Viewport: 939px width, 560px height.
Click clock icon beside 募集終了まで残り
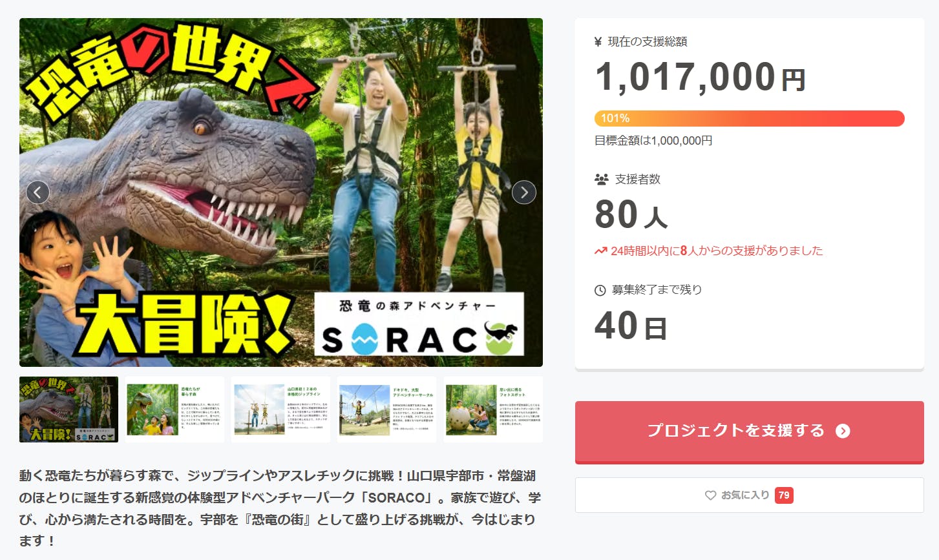coord(600,290)
